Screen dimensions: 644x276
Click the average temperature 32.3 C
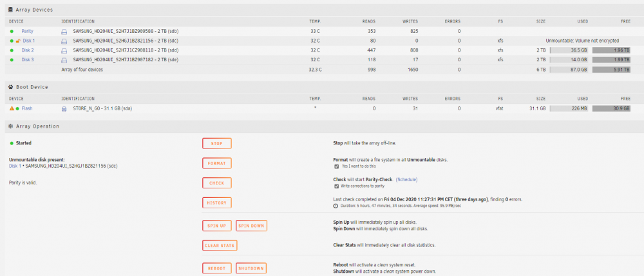(x=315, y=70)
